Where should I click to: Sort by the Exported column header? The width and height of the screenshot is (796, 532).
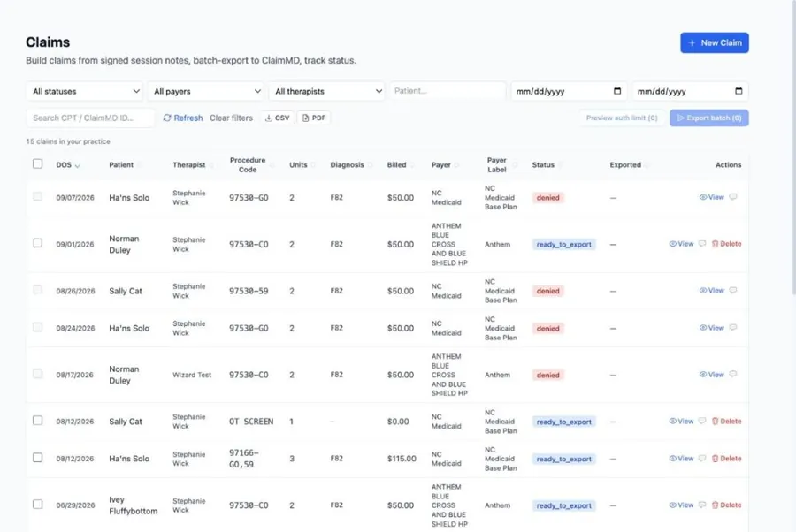click(x=629, y=165)
